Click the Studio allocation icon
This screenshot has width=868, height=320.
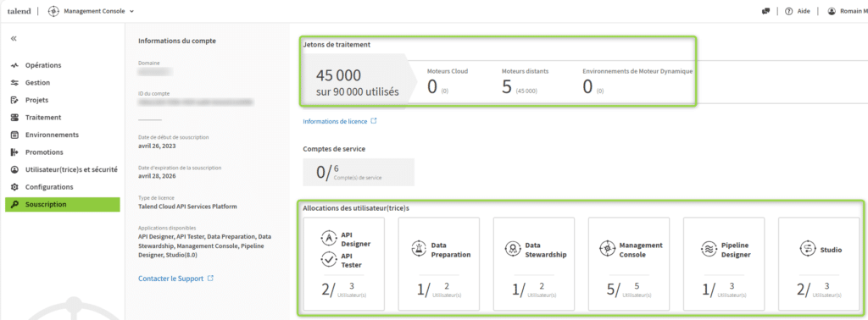click(x=808, y=249)
